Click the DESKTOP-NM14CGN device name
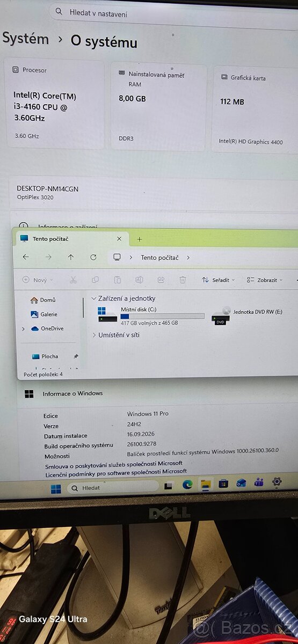Viewport: 298px width, 644px height. click(x=47, y=188)
